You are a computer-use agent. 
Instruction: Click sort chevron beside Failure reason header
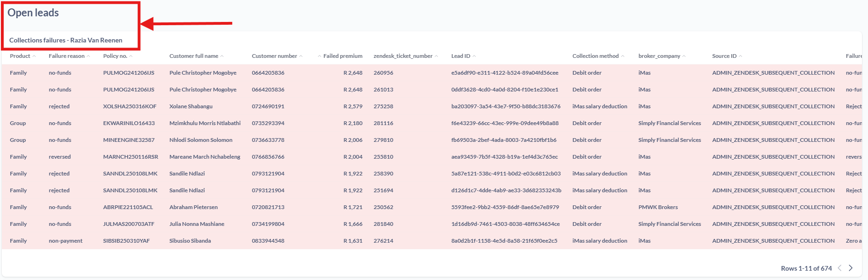click(x=88, y=56)
